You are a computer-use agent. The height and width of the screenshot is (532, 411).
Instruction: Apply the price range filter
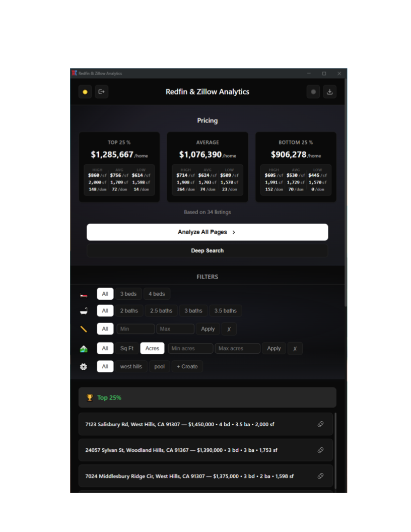point(208,328)
